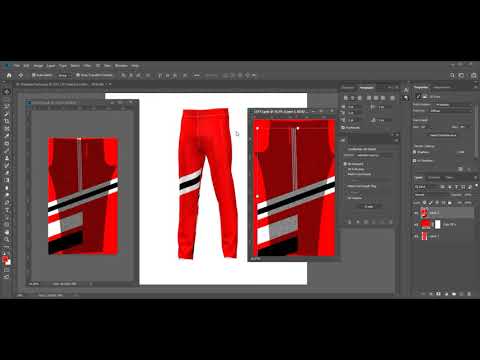Screen dimensions: 480x360
Task: Open the File menu
Action: tap(17, 66)
